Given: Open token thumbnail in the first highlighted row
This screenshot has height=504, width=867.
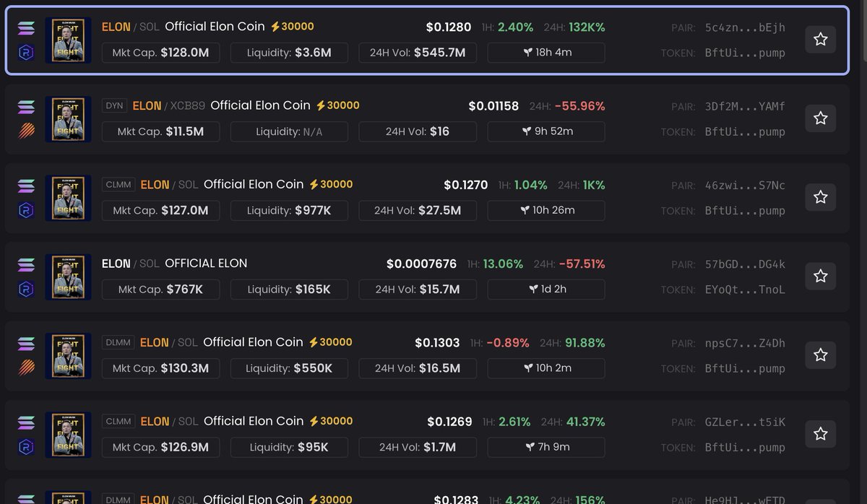Looking at the screenshot, I should point(68,40).
